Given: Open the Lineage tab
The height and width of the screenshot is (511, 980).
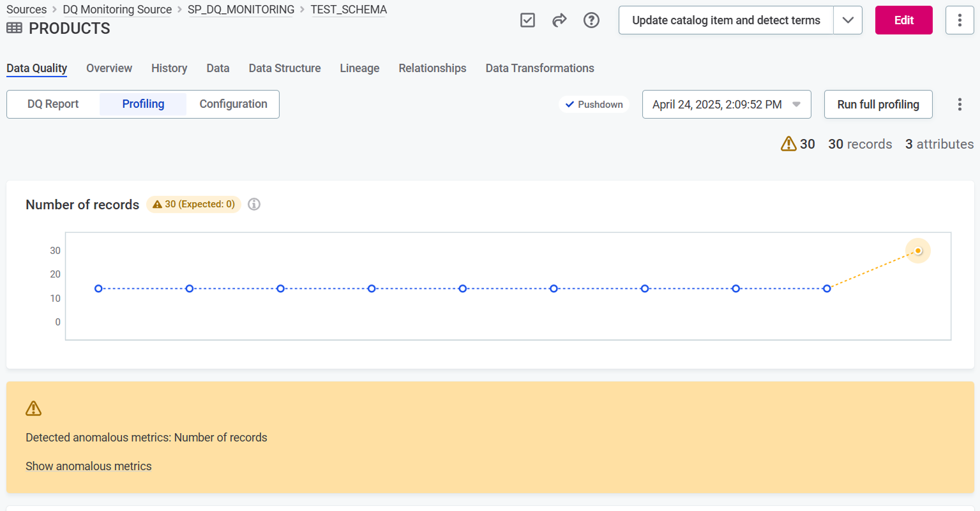Looking at the screenshot, I should click(x=359, y=68).
